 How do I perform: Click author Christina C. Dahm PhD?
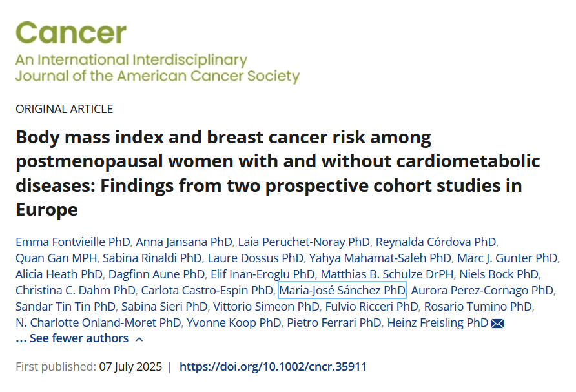click(75, 291)
